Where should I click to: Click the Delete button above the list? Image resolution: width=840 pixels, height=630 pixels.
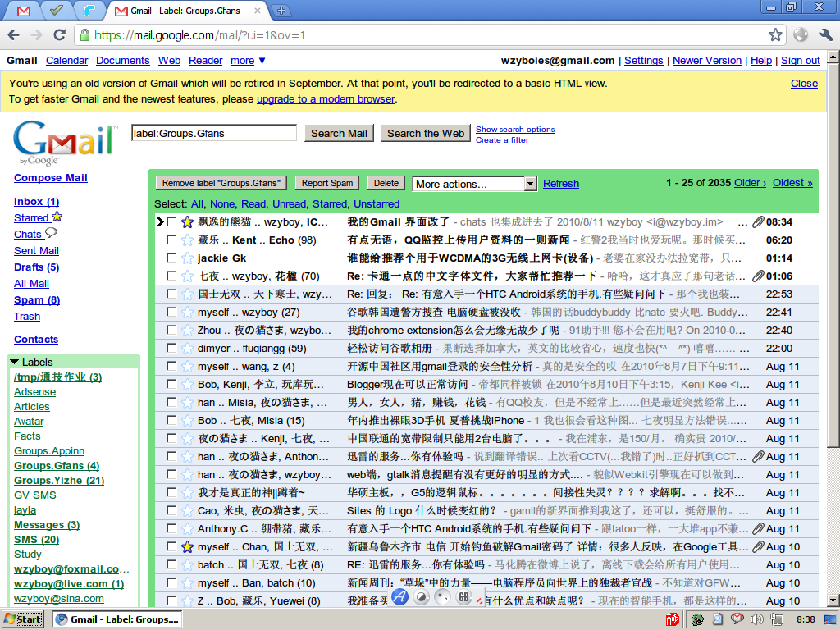[386, 183]
